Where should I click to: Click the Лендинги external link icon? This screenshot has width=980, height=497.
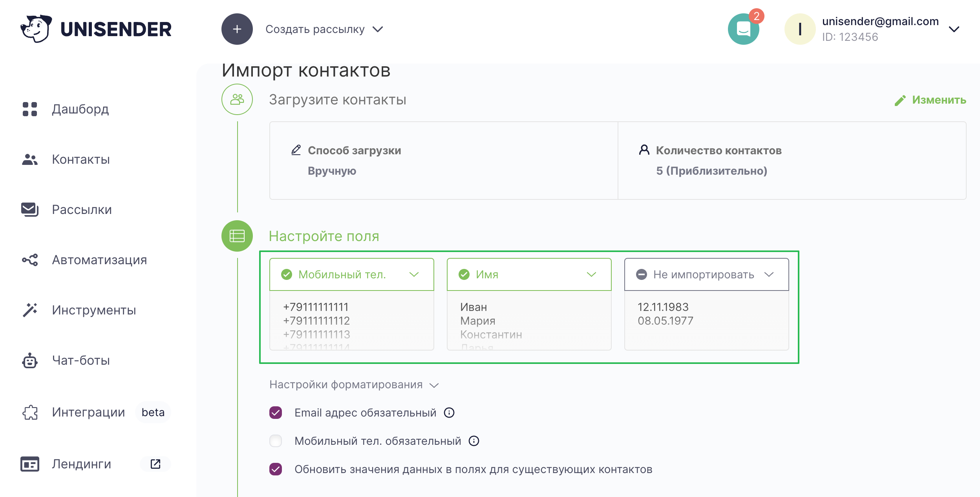[155, 464]
